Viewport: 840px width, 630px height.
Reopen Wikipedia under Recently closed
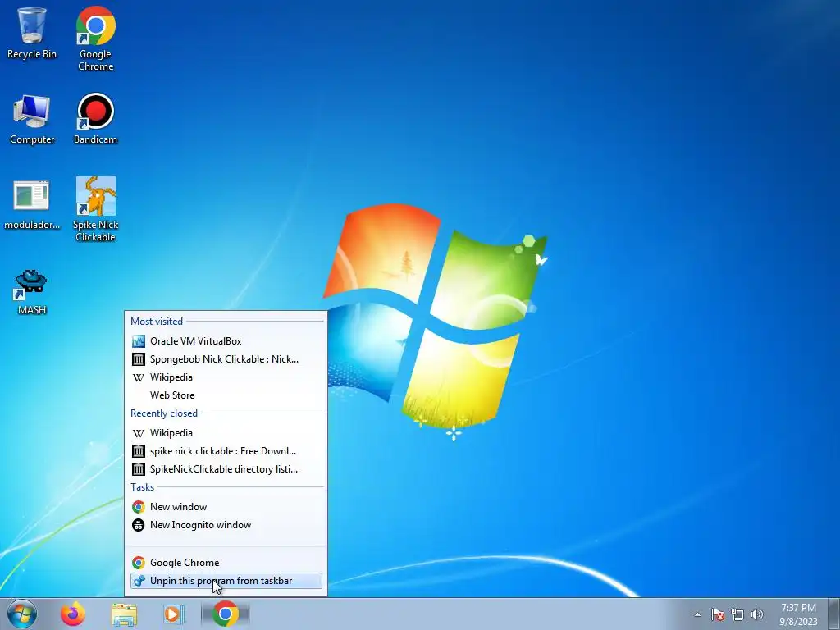point(226,433)
